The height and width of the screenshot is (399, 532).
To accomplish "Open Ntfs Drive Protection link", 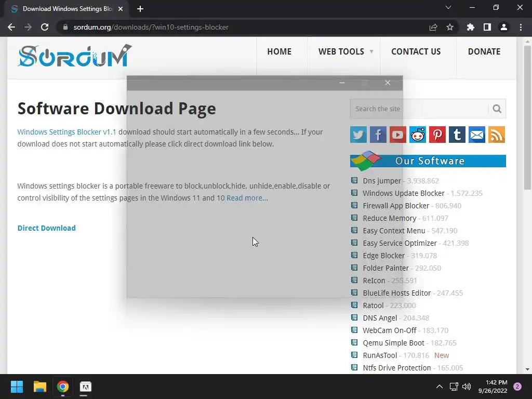I will click(396, 368).
